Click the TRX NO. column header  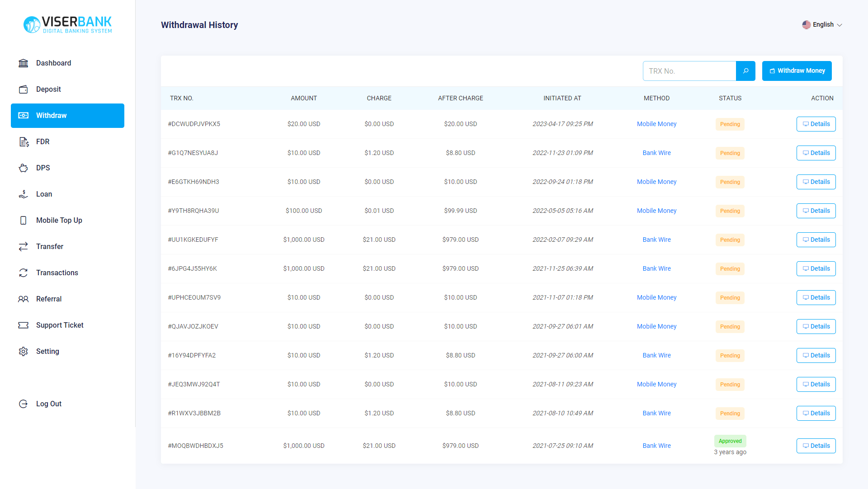(x=182, y=99)
